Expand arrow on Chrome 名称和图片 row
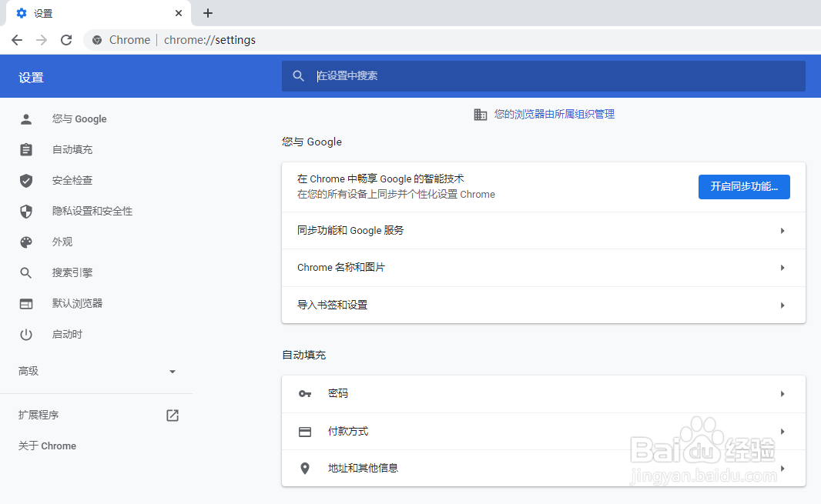The height and width of the screenshot is (504, 821). click(x=782, y=268)
